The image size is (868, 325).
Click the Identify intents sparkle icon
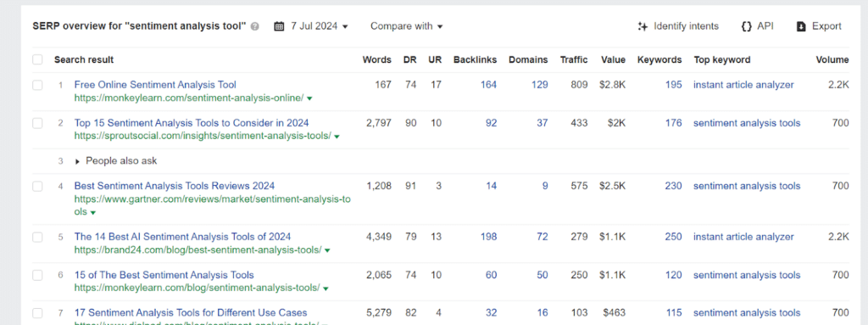(x=643, y=26)
